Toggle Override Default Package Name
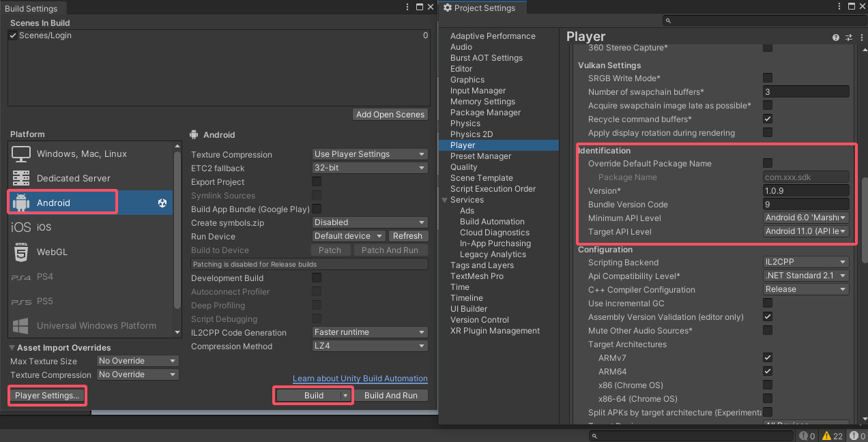This screenshot has height=442, width=868. tap(767, 163)
